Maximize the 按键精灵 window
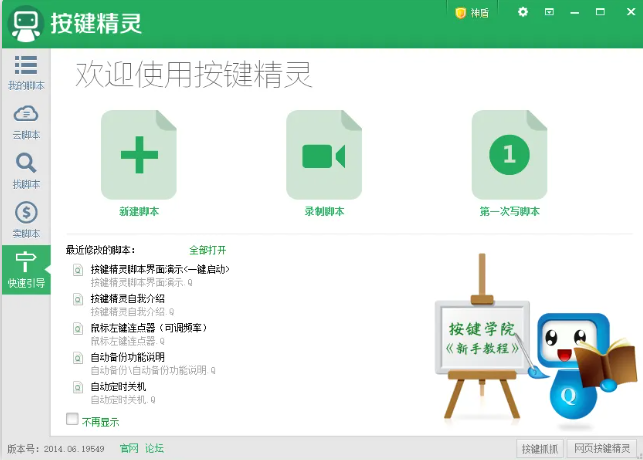The image size is (643, 460). pos(600,12)
